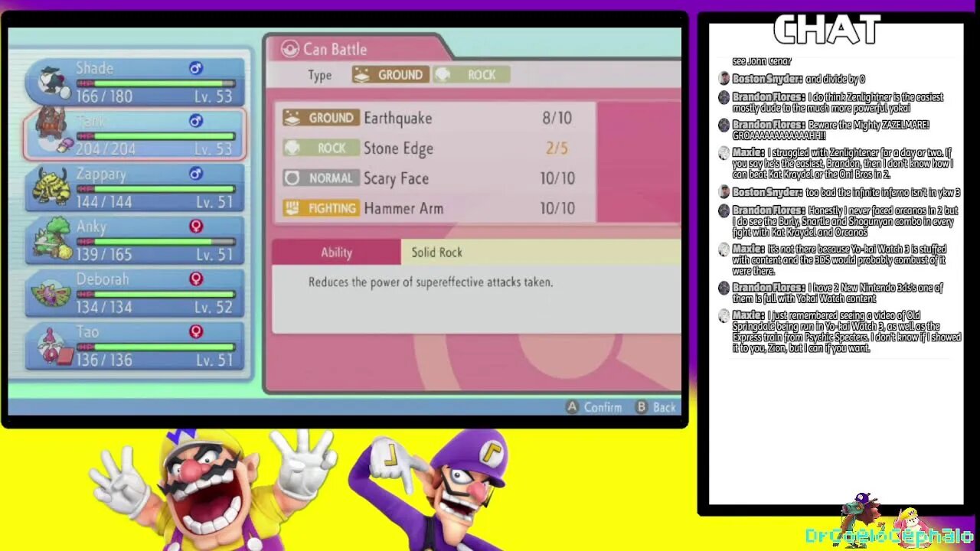Click the DrCoeloCephalo channel name
980x551 pixels.
pos(888,537)
